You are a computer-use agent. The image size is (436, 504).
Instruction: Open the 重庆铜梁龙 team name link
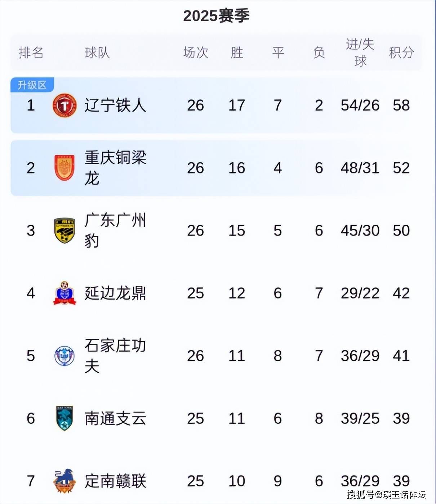pyautogui.click(x=115, y=168)
